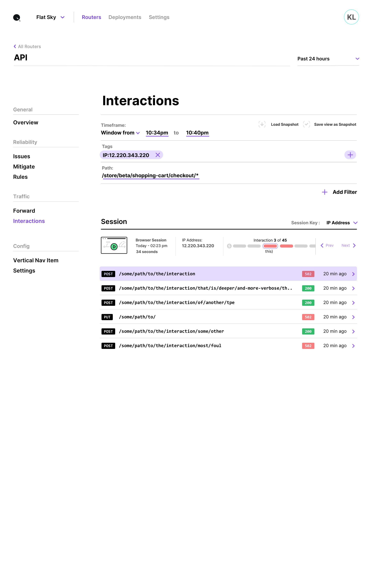372x588 pixels.
Task: Go to Overview in sidebar
Action: [26, 123]
